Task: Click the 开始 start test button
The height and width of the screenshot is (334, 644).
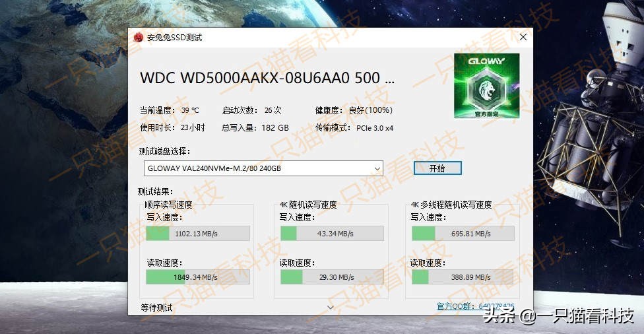Action: 437,168
